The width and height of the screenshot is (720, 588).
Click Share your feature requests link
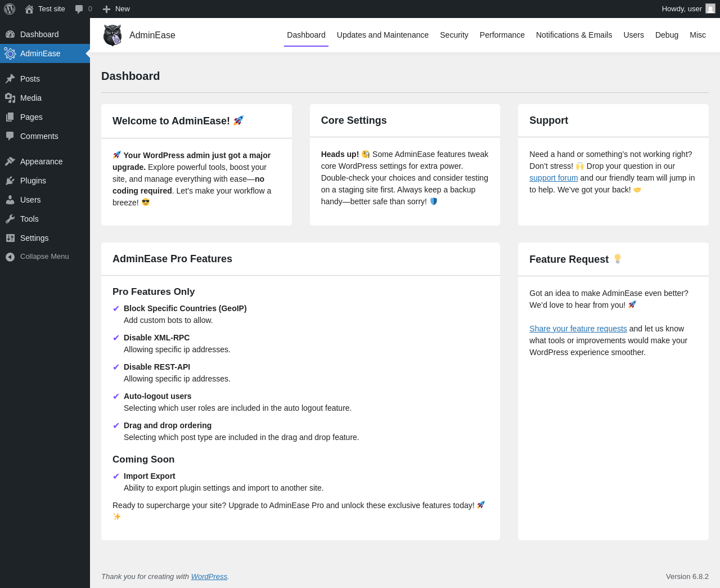click(578, 329)
